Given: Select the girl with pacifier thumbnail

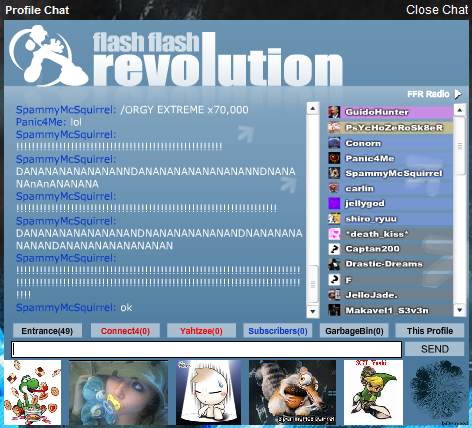Looking at the screenshot, I should [118, 392].
